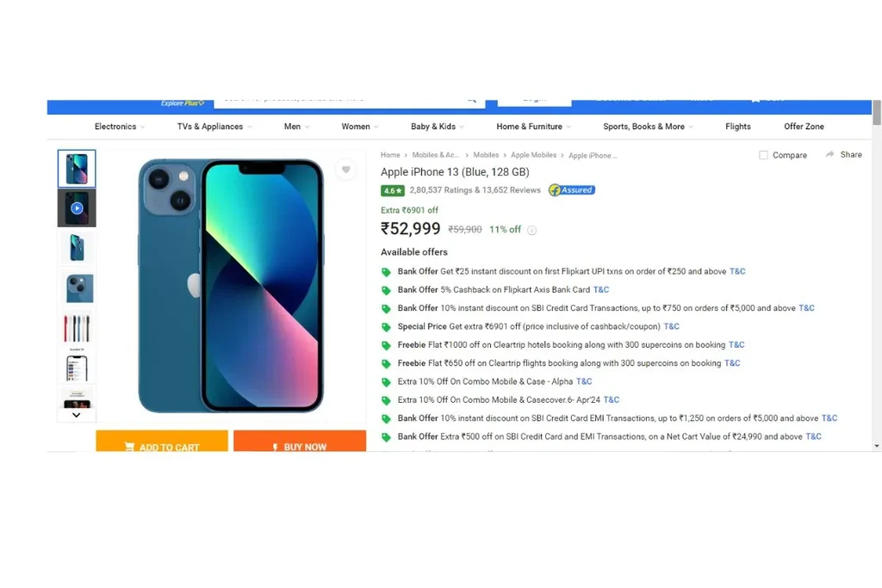Click the ADD TO CART button

pyautogui.click(x=162, y=441)
